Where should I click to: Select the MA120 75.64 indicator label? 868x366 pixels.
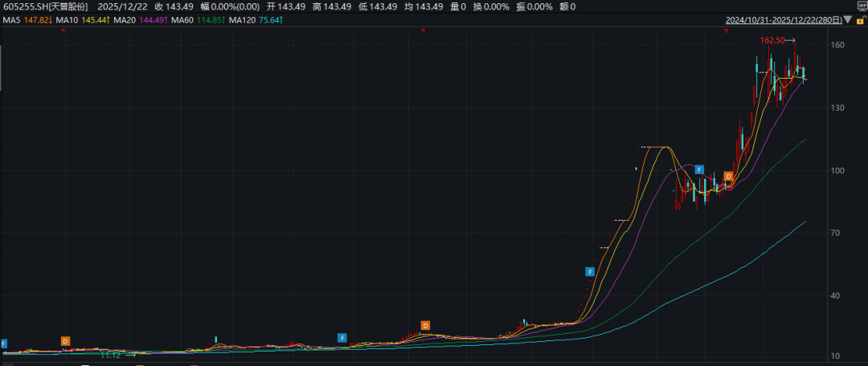[256, 20]
